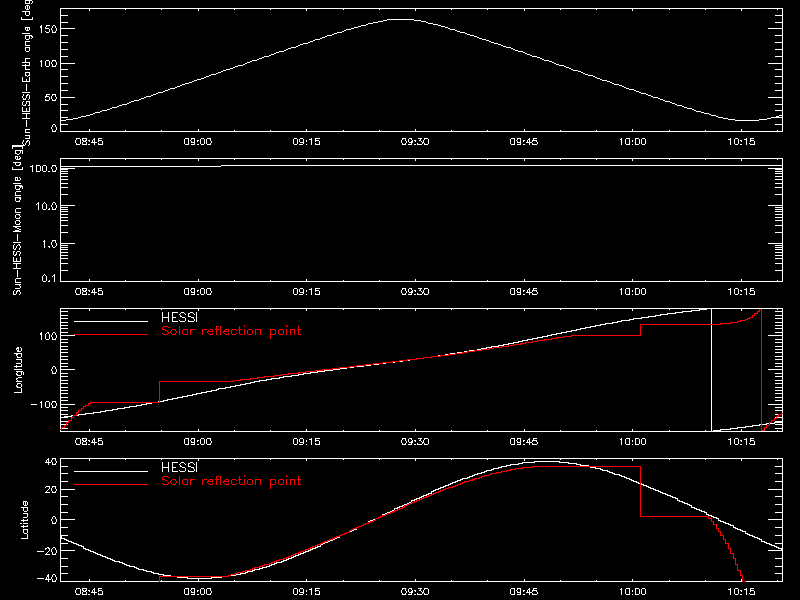Pick 10:15 tick below the Moon angle plot

[x=741, y=292]
